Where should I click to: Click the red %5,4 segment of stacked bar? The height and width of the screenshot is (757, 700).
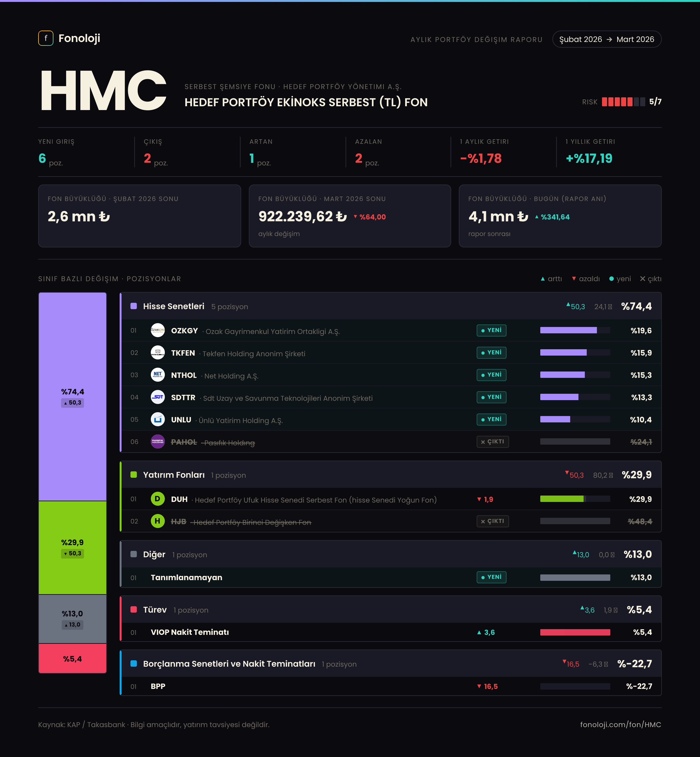72,659
